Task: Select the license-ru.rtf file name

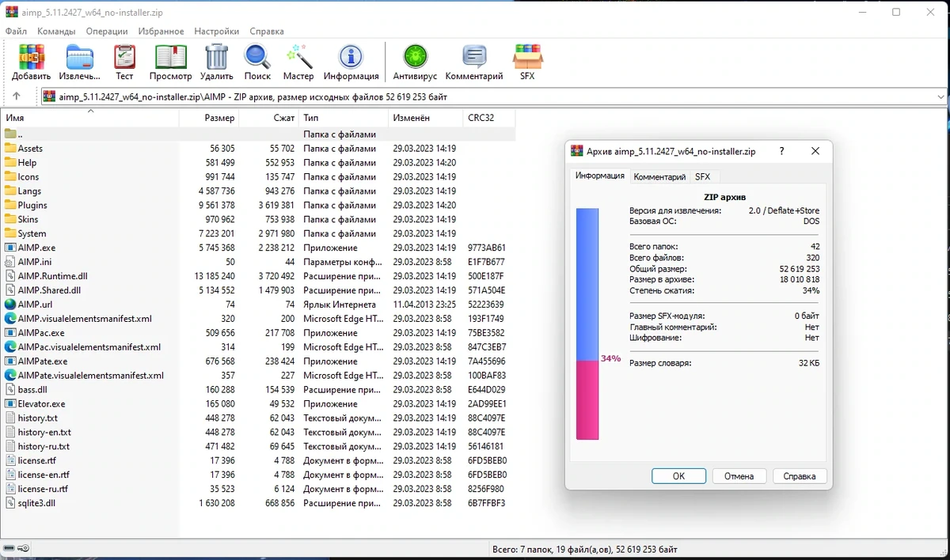Action: (x=44, y=489)
